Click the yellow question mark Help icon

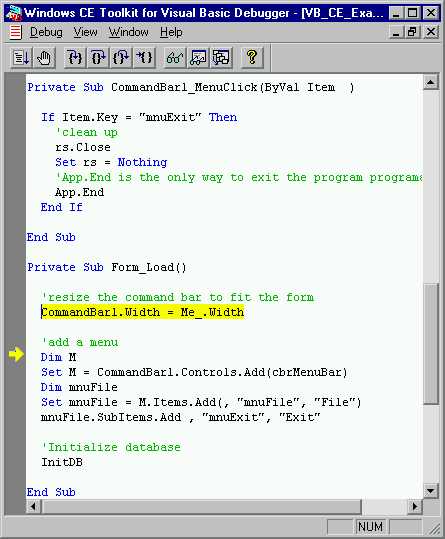coord(252,57)
